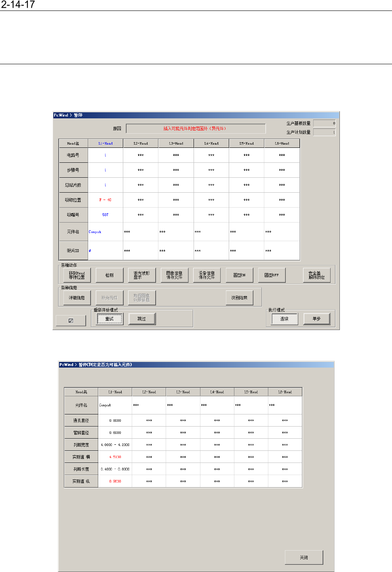Click the 跳过 skip button
The image size is (392, 572).
coord(142,319)
